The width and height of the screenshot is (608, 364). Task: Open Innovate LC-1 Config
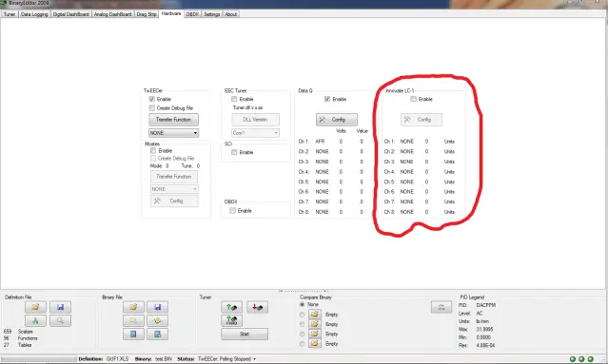pos(422,120)
